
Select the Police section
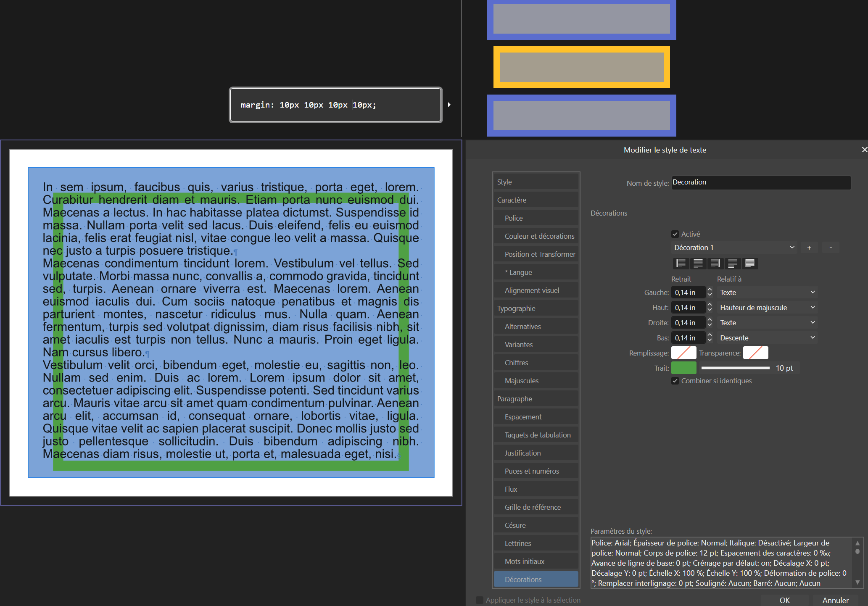click(536, 218)
